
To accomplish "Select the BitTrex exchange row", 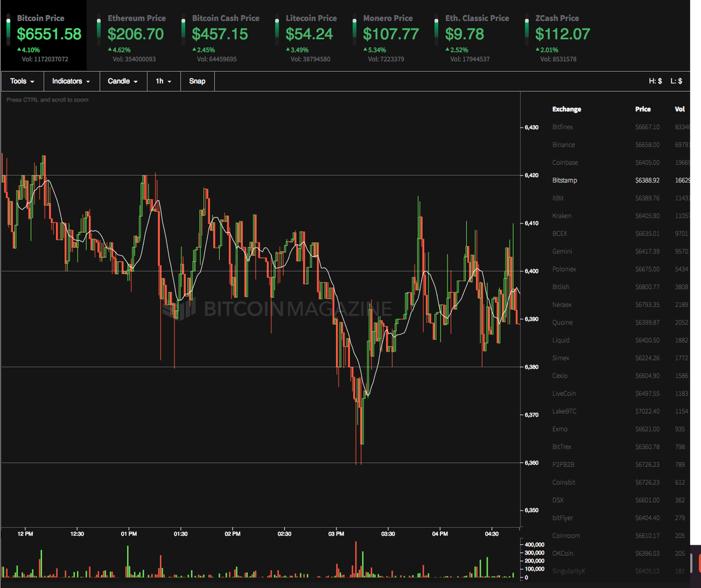I will click(621, 447).
